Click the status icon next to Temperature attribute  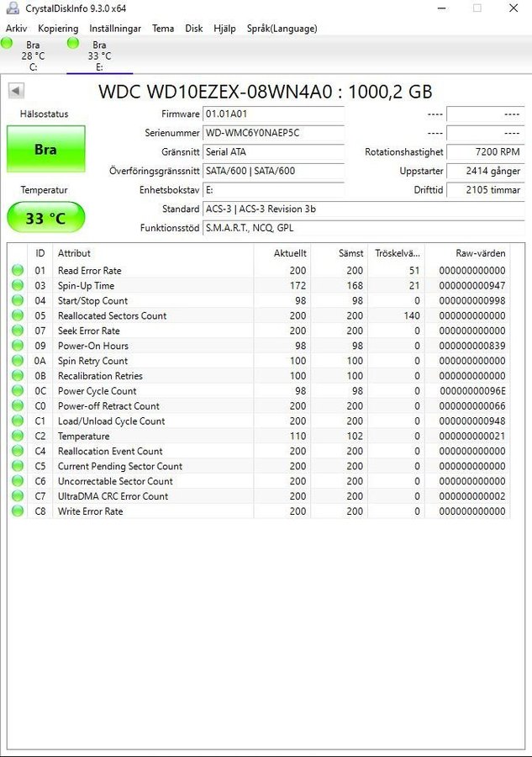[17, 437]
